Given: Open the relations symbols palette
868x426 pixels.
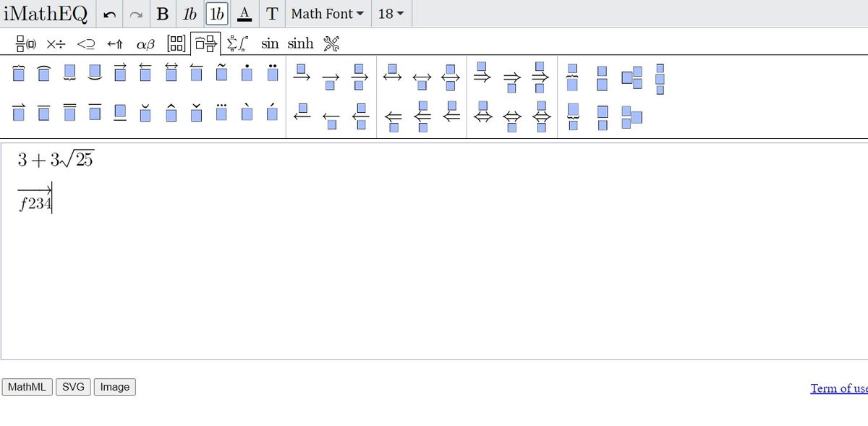Looking at the screenshot, I should tap(87, 43).
